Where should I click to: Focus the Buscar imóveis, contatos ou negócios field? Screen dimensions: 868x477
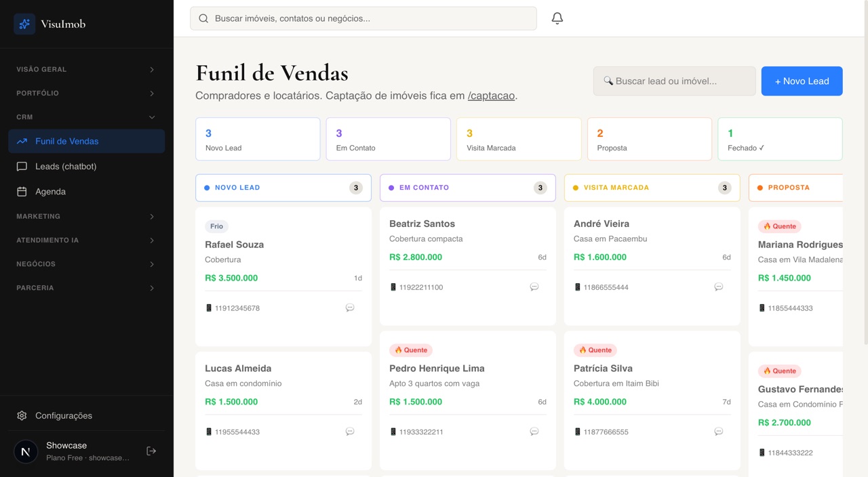click(x=363, y=18)
